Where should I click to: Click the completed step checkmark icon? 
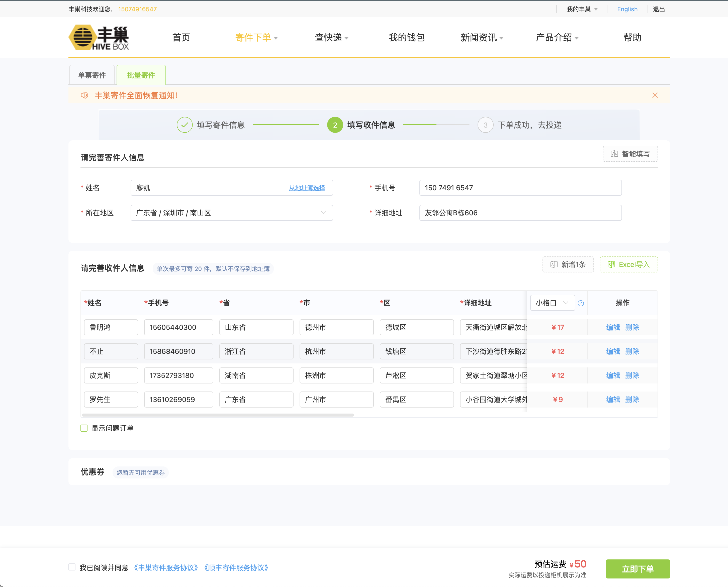[x=185, y=125]
